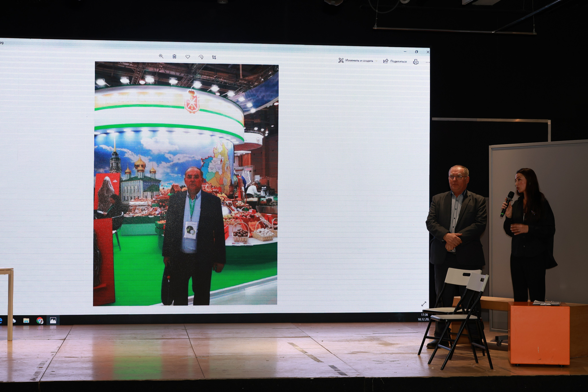Add photo to favorites with heart icon
This screenshot has height=392, width=588.
188,57
